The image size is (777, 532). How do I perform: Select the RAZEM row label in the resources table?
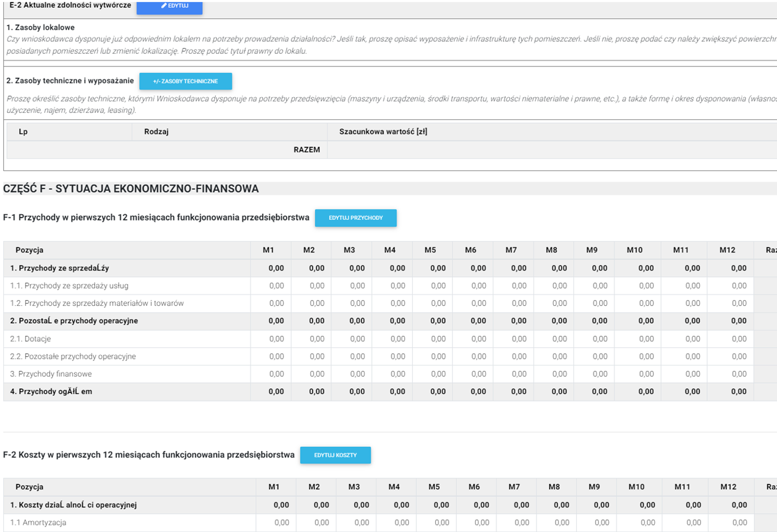(x=306, y=150)
